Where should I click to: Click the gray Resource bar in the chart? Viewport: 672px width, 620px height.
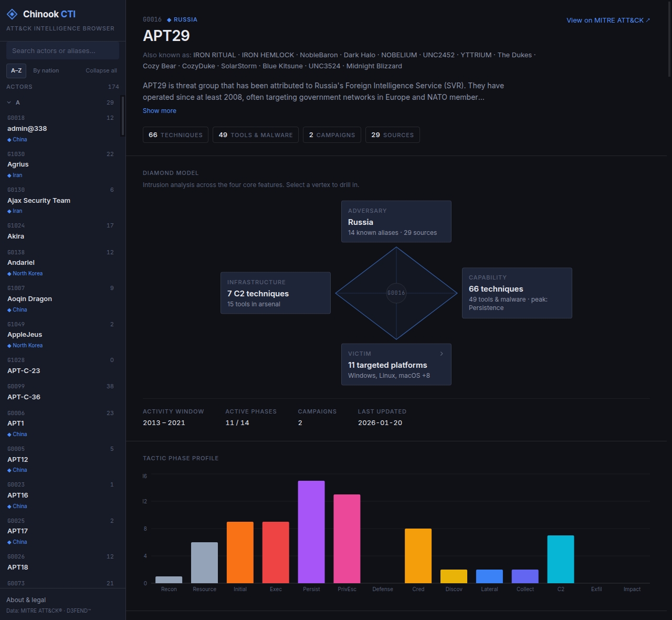(204, 563)
